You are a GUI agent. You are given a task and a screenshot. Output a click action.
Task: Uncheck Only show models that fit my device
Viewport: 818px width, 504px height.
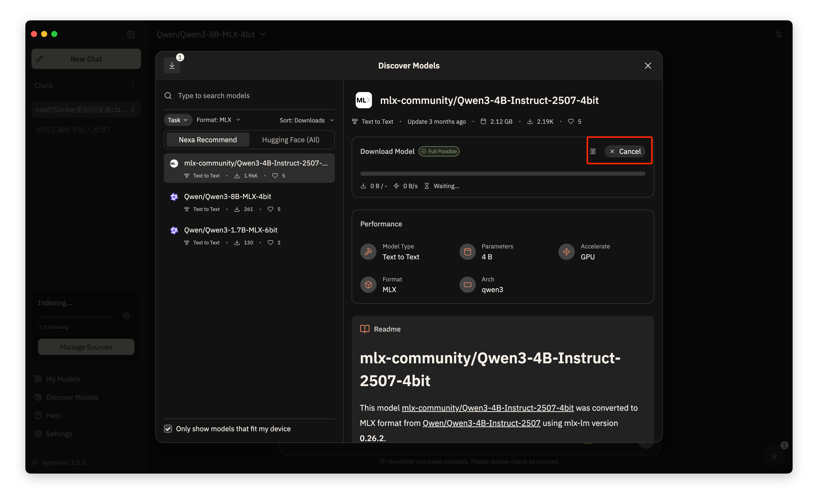(168, 429)
